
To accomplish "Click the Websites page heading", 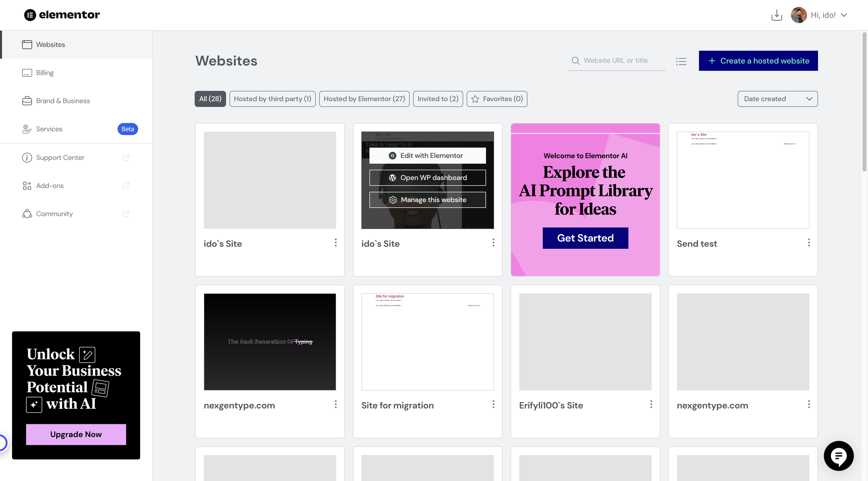I will pyautogui.click(x=226, y=61).
